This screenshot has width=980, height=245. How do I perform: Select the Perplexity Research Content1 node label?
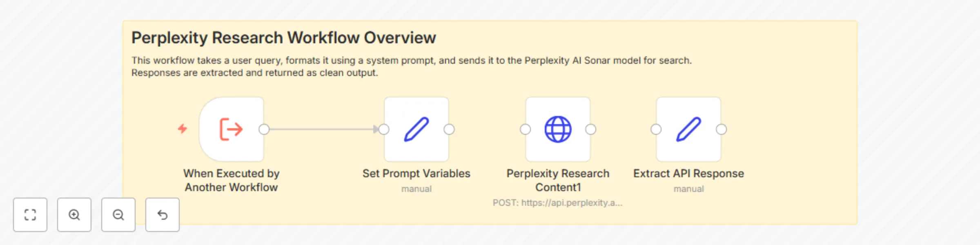(558, 180)
